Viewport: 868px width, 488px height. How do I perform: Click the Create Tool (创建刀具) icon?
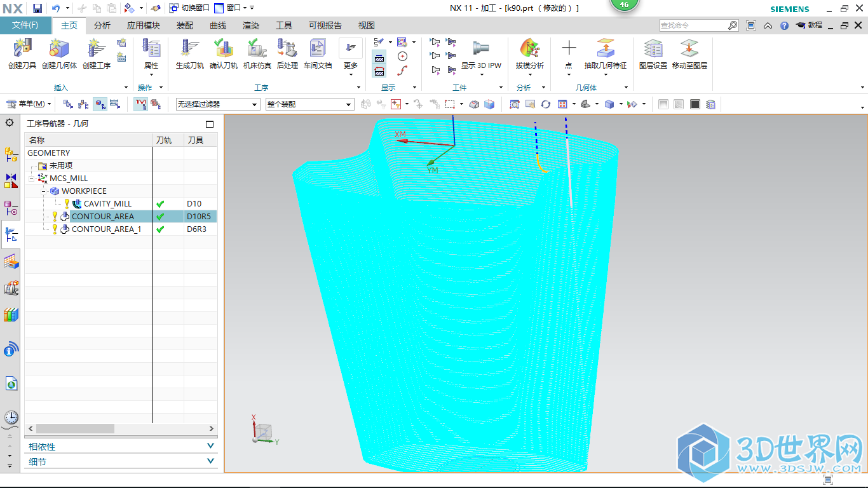point(22,49)
